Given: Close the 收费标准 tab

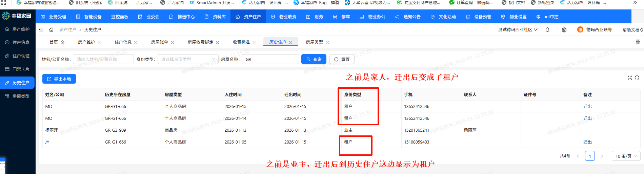Looking at the screenshot, I should pyautogui.click(x=254, y=43).
